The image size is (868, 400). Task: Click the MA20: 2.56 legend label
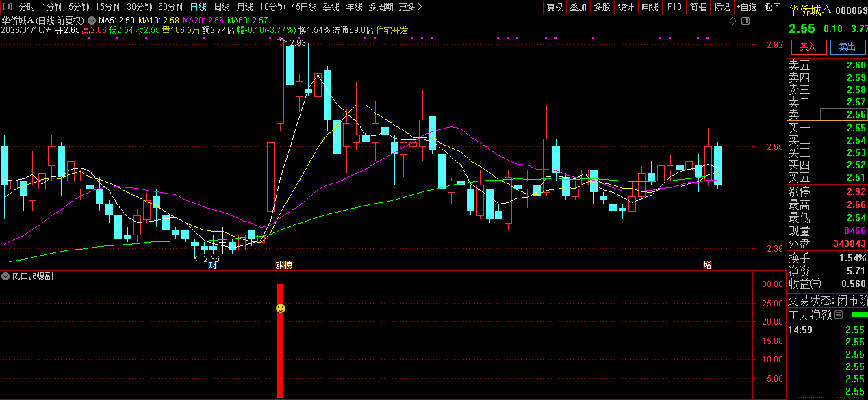203,21
